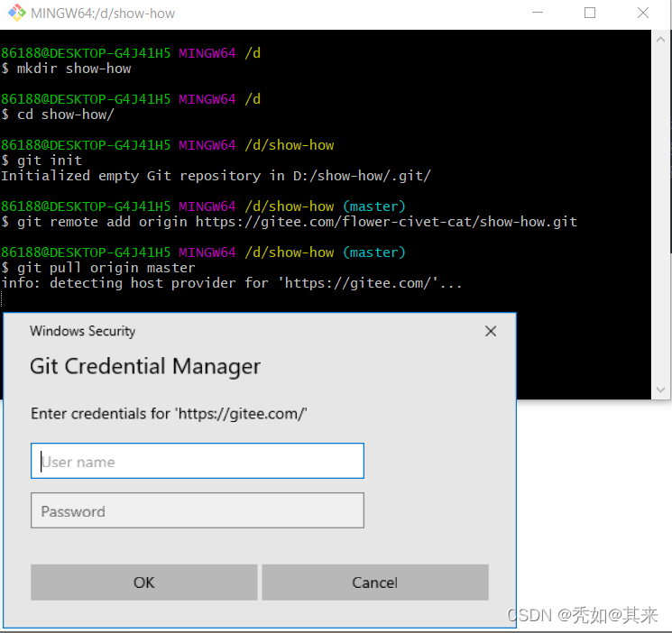The height and width of the screenshot is (633, 672).
Task: Click 'Enter credentials for' prompt text
Action: tap(169, 414)
